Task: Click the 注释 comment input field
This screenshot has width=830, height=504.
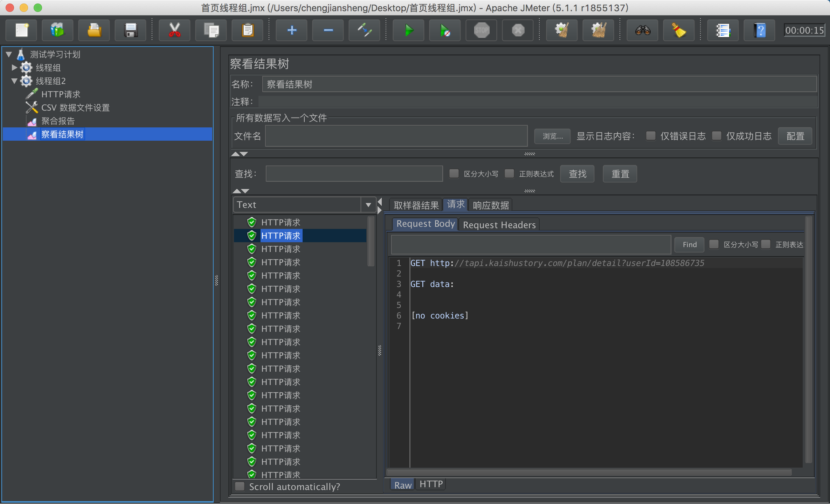Action: coord(538,102)
